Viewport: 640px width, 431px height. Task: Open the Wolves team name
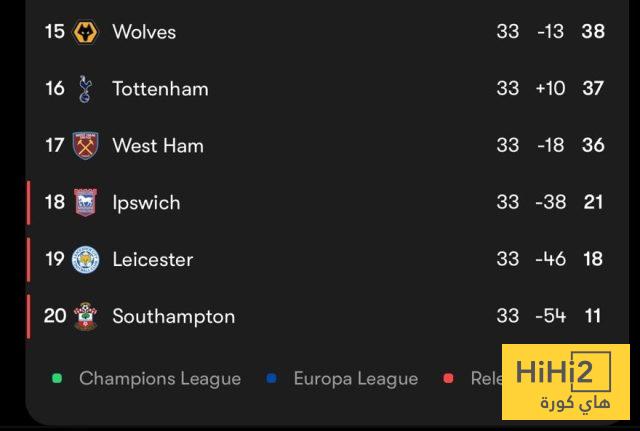(x=144, y=32)
